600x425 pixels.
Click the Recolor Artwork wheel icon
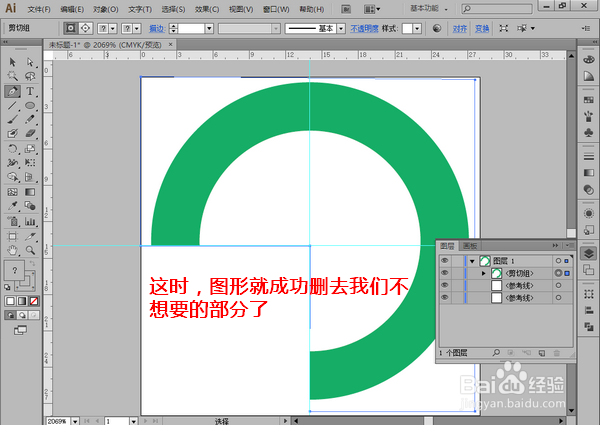(437, 28)
